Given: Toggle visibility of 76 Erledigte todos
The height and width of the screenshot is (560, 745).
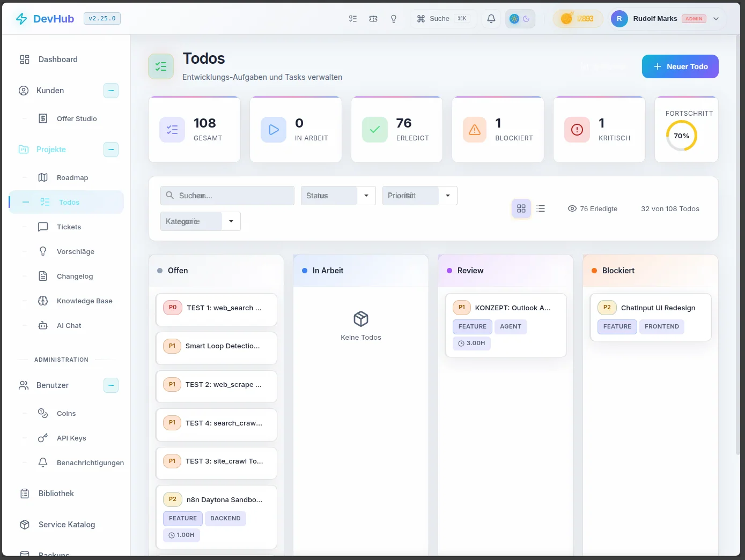Looking at the screenshot, I should pos(593,208).
